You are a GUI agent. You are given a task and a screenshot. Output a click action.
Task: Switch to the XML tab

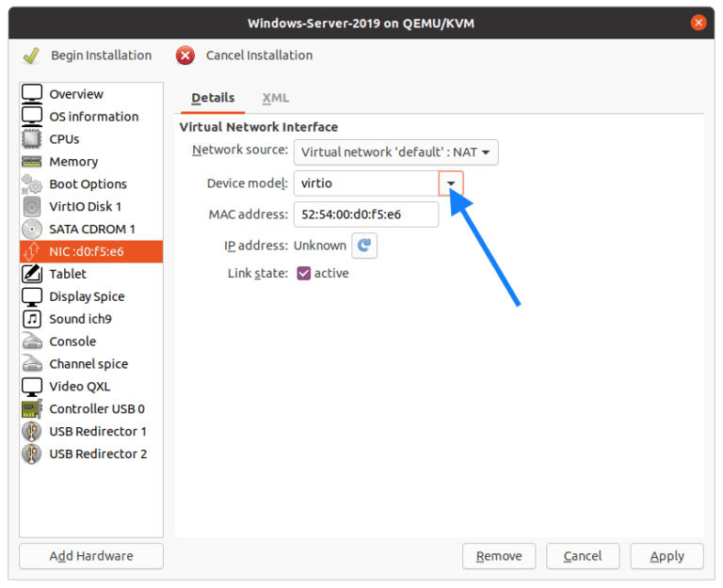275,98
